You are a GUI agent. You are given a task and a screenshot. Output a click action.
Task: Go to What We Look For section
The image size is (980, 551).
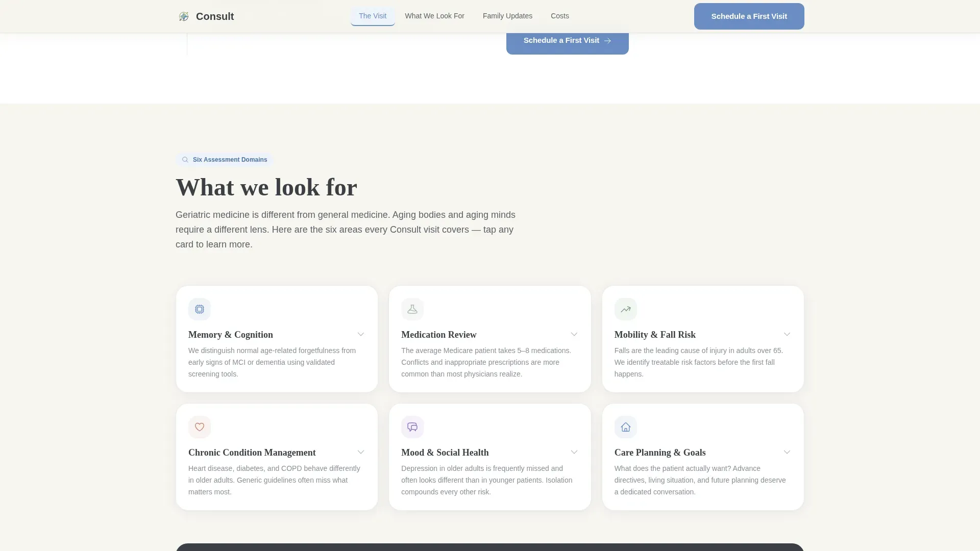[x=435, y=16]
